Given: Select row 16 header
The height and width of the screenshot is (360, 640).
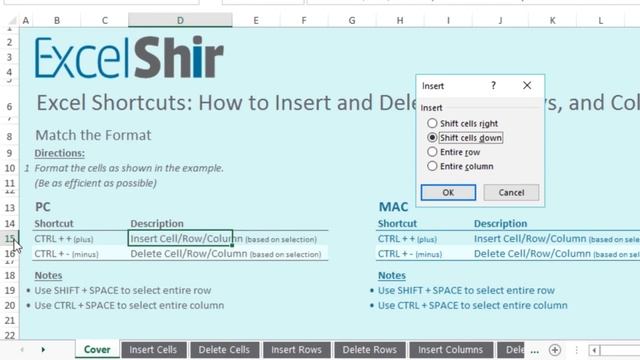Looking at the screenshot, I should point(10,253).
